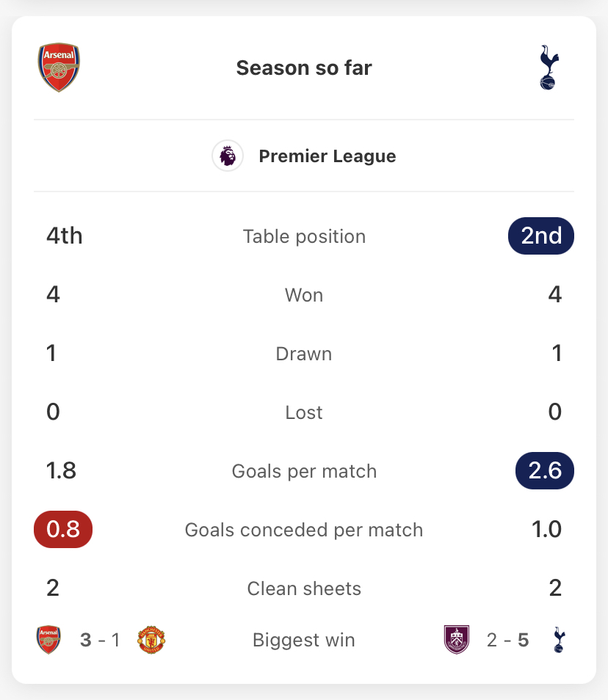Open the Premier League lion logo
This screenshot has width=608, height=700.
pos(228,156)
